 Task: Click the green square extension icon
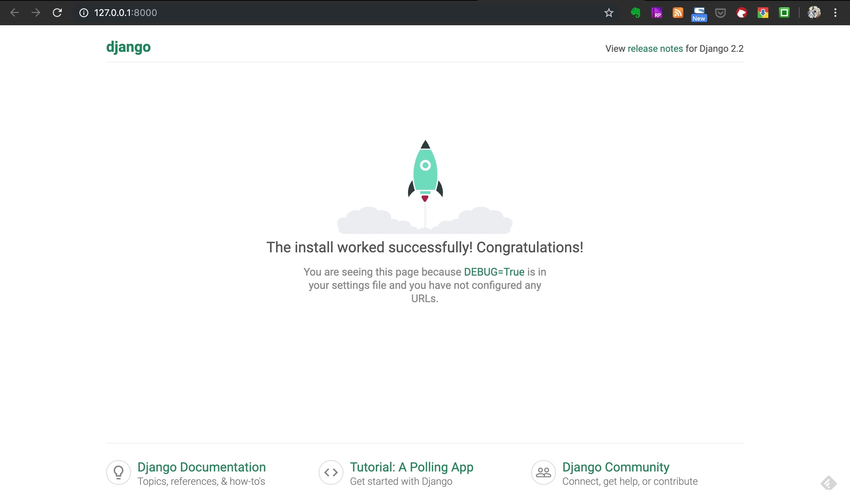pos(784,13)
